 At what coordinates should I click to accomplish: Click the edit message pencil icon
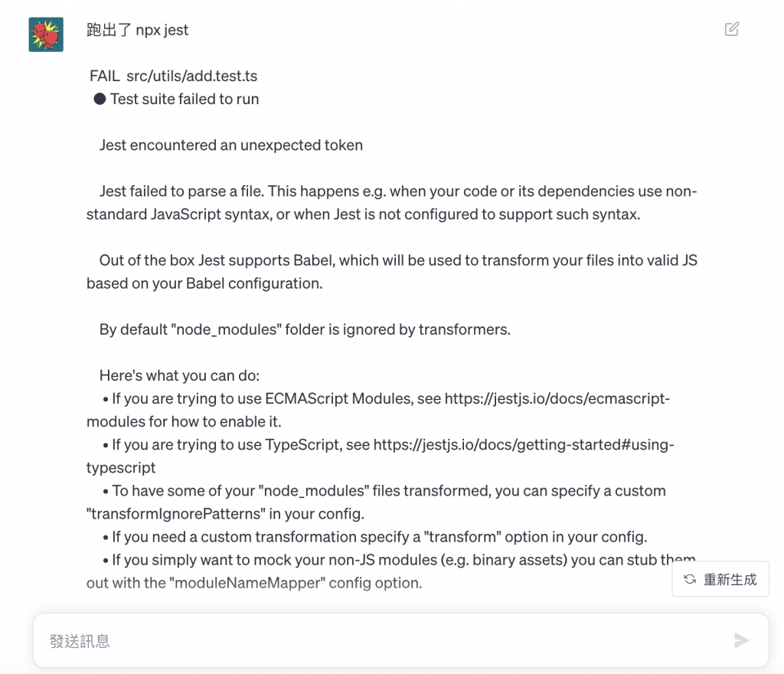coord(731,29)
